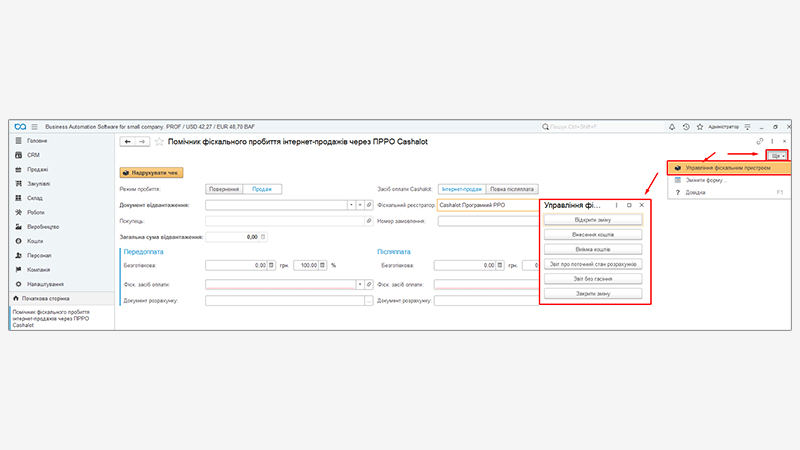
Task: Choose Змінити форму menu entry
Action: 705,180
